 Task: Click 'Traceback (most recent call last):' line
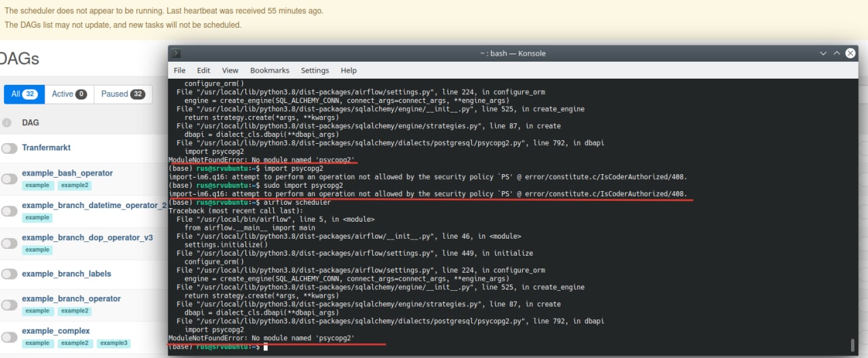237,211
